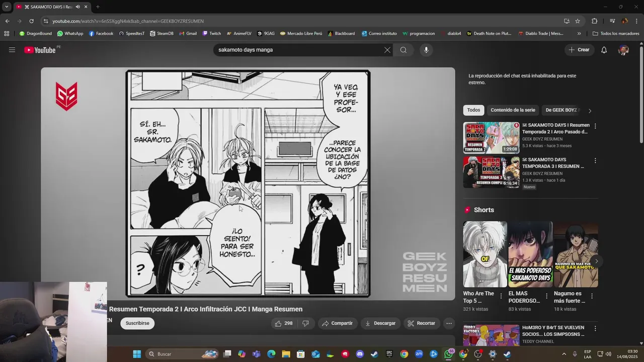Image resolution: width=644 pixels, height=362 pixels.
Task: Open options for 'EL MAS PODEROSO' short
Action: (546, 296)
